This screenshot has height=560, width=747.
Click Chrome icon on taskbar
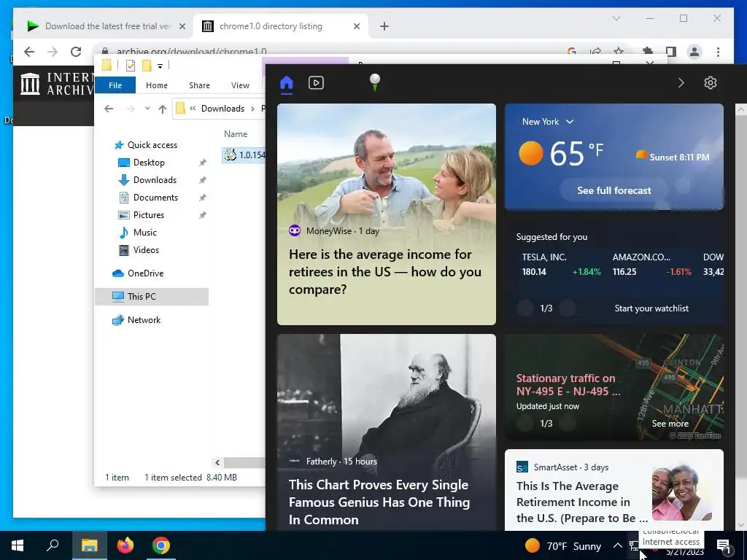pos(161,545)
